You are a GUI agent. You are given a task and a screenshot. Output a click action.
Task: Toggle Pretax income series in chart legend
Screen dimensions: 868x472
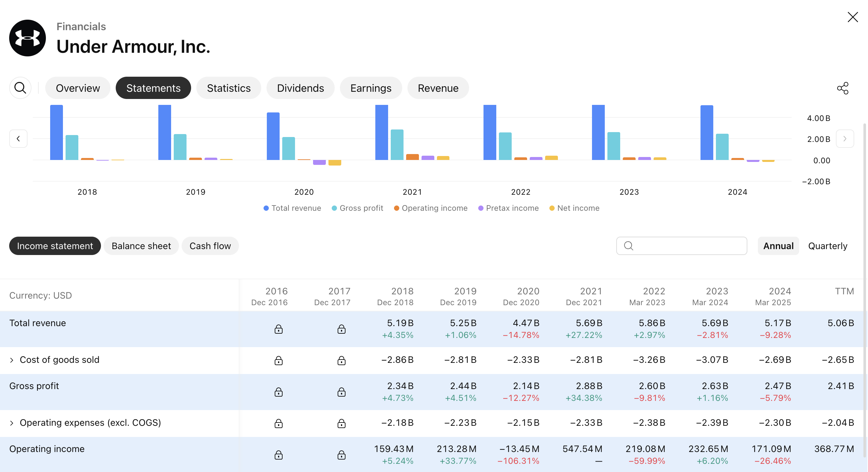pos(508,208)
